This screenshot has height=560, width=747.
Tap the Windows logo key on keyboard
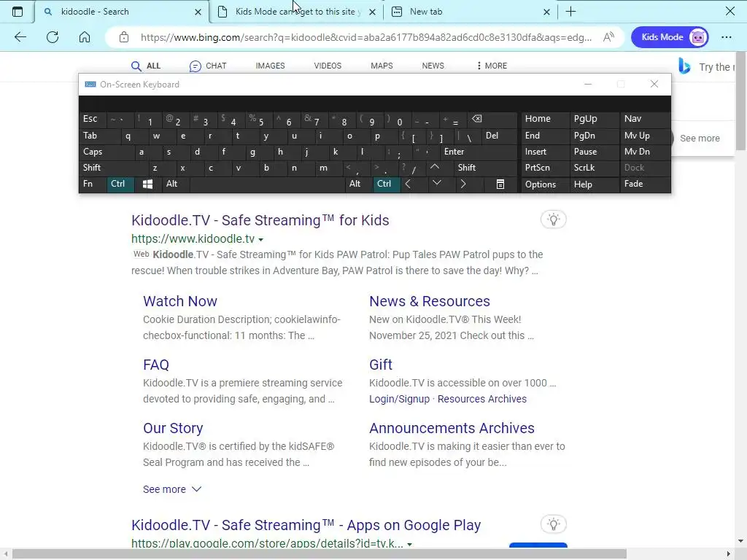coord(147,184)
